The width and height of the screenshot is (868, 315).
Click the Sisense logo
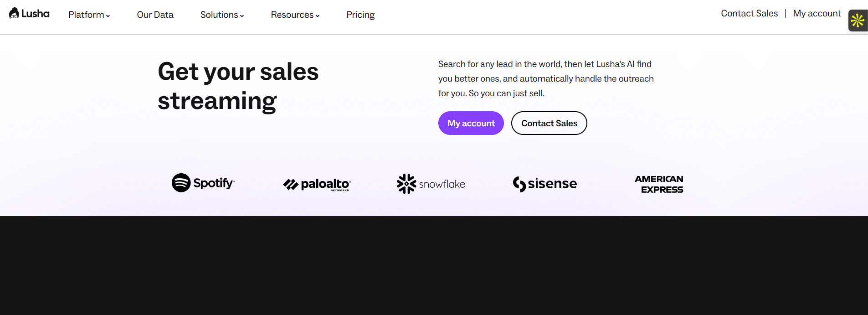545,184
